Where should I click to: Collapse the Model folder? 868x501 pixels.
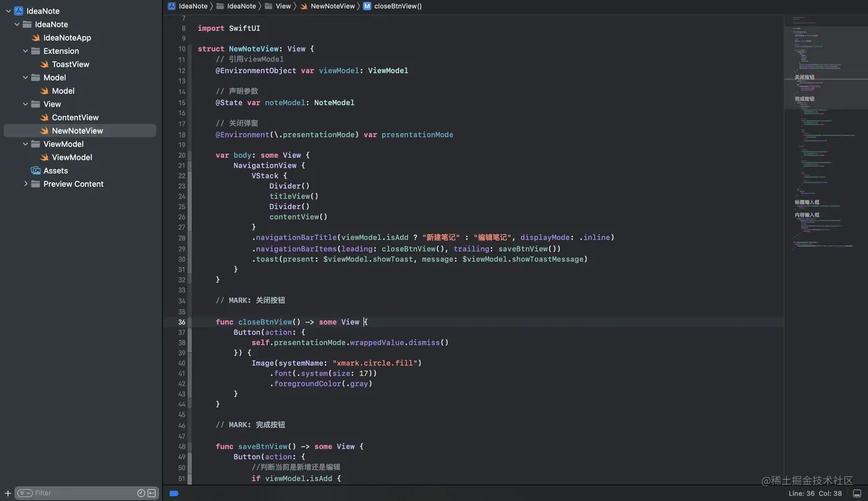[25, 78]
